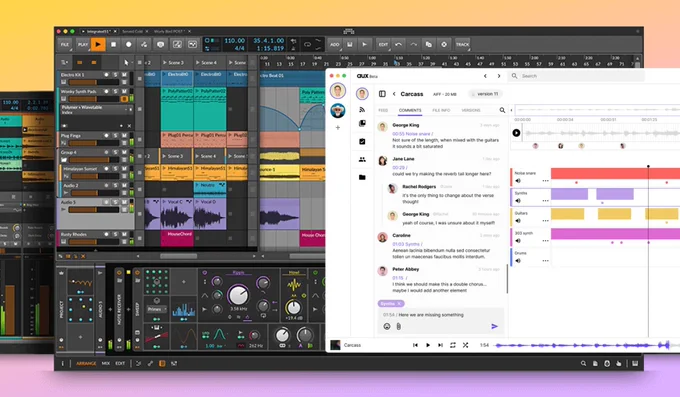This screenshot has height=397, width=680.
Task: Mute the Electro Kit 1 track
Action: point(124,75)
